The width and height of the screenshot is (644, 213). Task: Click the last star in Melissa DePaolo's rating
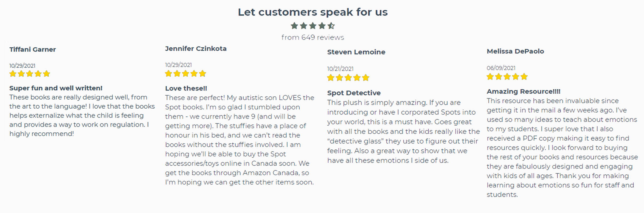point(524,77)
